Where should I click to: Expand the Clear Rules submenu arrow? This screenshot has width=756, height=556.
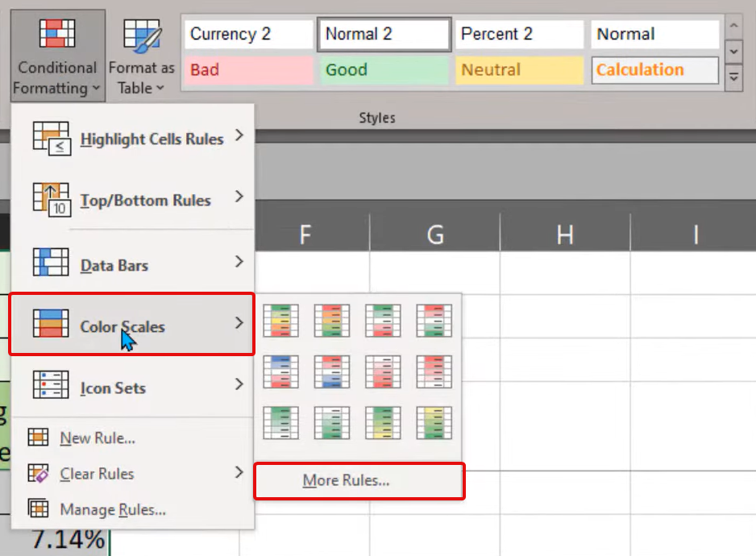click(239, 474)
